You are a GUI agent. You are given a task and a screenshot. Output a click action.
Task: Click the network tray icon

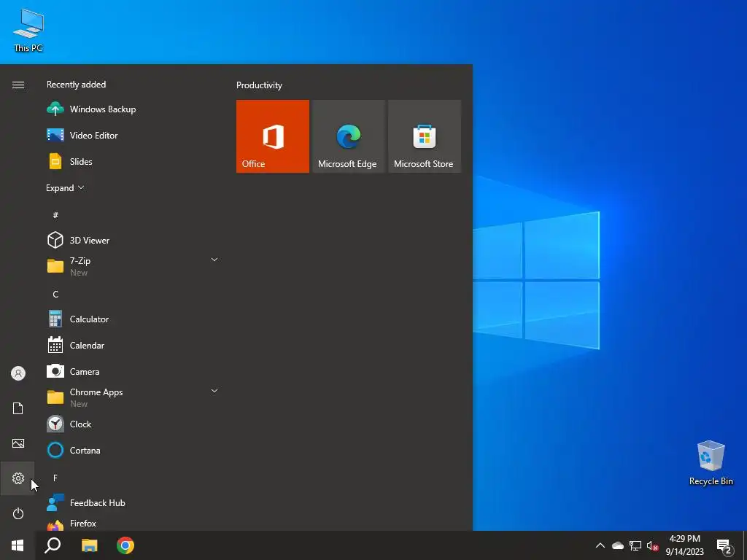point(635,545)
